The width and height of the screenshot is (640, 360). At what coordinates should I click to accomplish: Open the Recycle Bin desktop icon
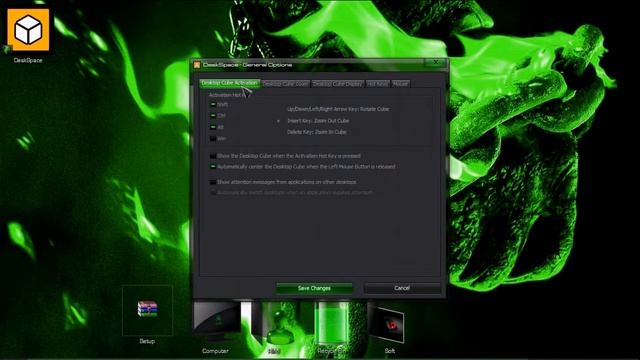click(x=331, y=323)
